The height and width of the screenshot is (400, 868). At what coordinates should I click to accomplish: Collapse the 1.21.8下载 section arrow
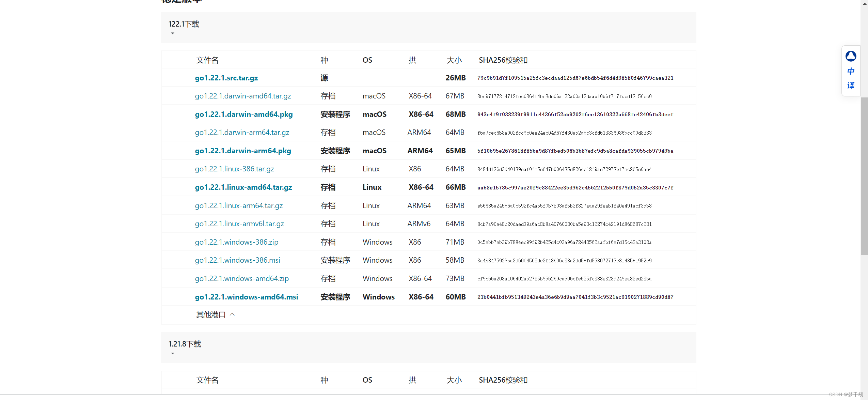click(x=173, y=353)
